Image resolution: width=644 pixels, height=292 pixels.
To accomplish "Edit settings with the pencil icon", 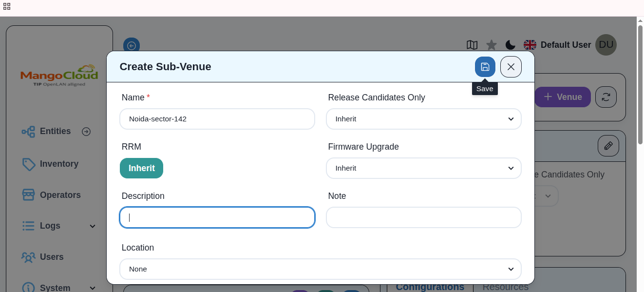I will (x=608, y=146).
